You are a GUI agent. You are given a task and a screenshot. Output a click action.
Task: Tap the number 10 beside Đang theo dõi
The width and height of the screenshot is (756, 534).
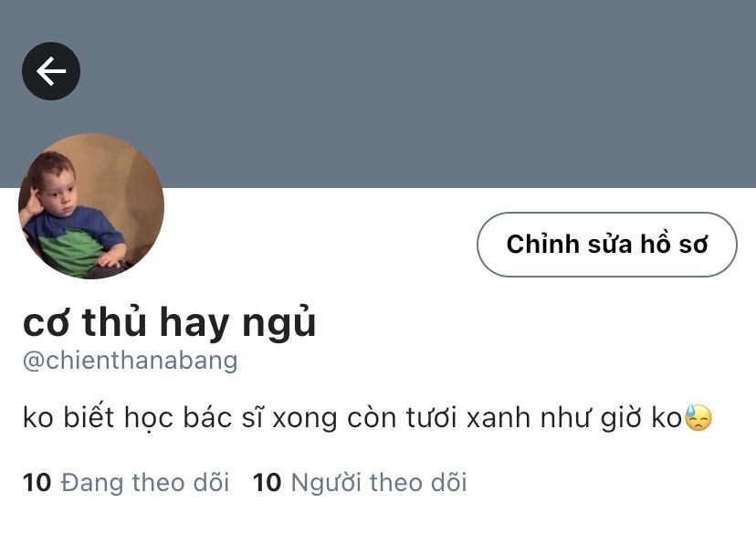tap(37, 483)
